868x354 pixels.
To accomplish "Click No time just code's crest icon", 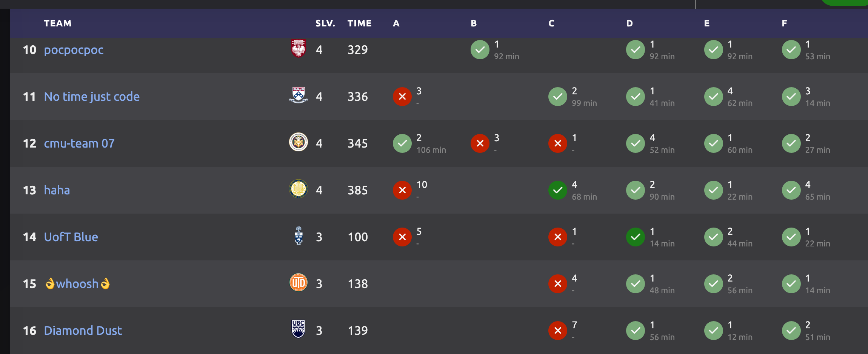I will (x=298, y=95).
